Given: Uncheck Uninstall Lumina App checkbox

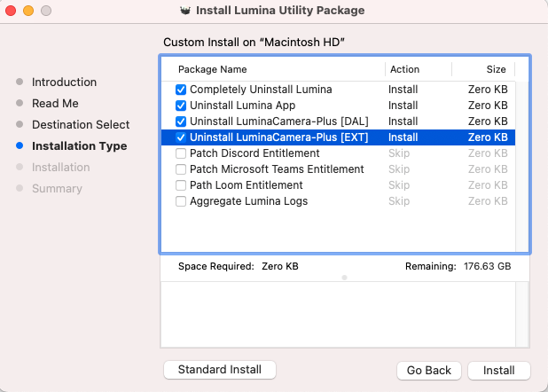Looking at the screenshot, I should (181, 106).
